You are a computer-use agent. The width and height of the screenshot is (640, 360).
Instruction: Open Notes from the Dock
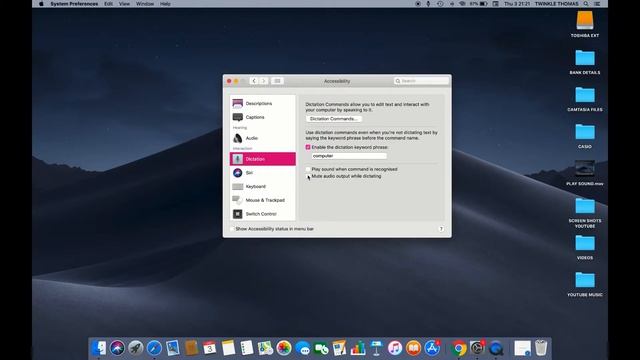point(228,348)
